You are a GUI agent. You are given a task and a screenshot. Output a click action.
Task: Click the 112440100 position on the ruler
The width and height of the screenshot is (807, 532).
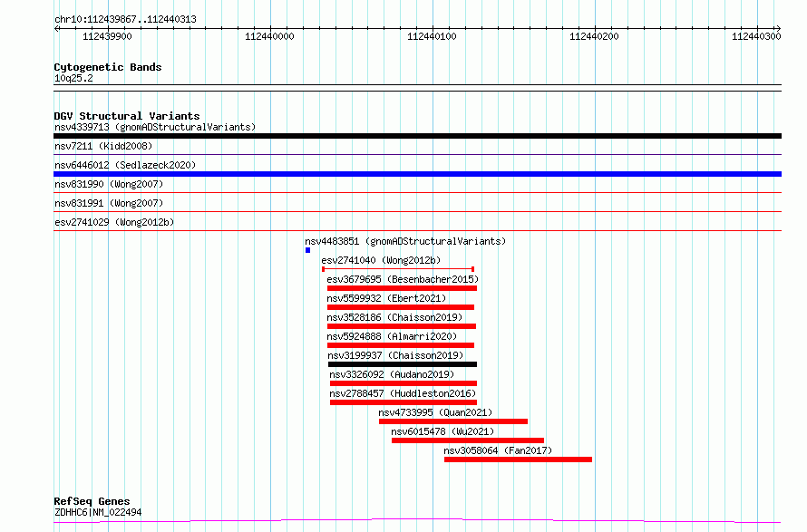point(432,36)
